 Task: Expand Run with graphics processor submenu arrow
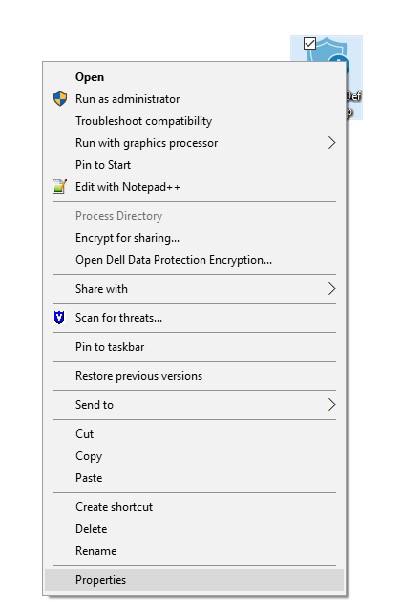tap(331, 143)
